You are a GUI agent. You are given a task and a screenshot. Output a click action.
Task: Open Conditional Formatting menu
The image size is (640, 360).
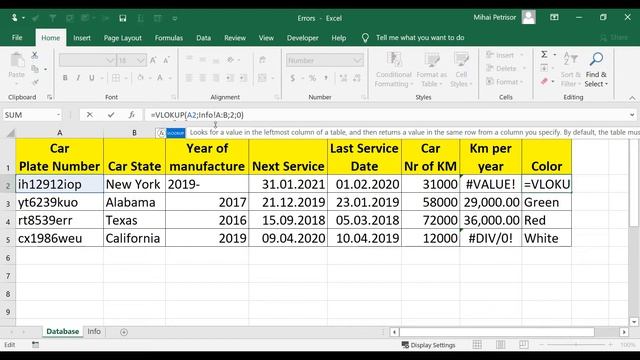click(x=393, y=69)
